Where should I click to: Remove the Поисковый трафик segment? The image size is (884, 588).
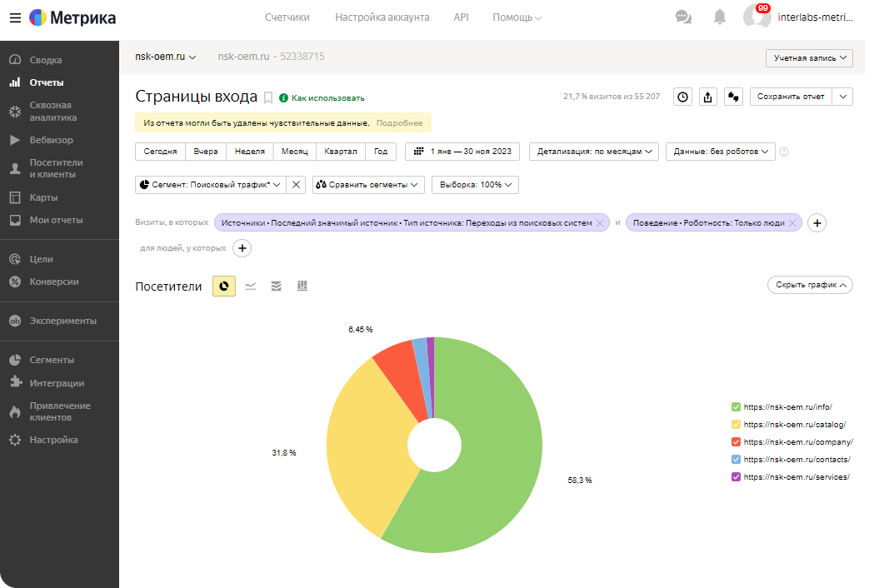tap(296, 185)
